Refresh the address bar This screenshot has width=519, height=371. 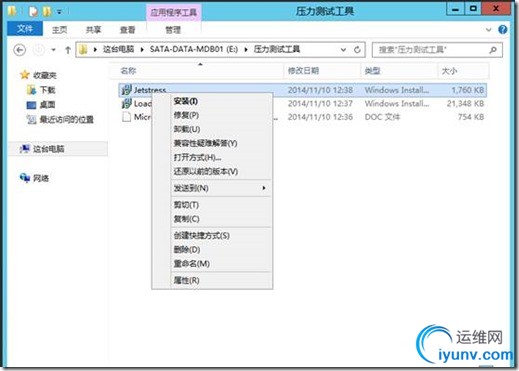357,50
